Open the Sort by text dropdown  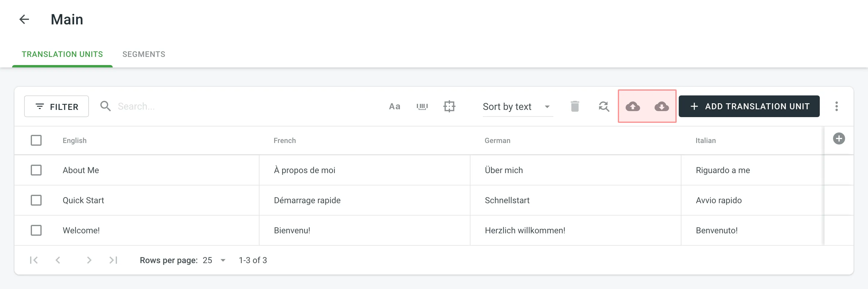[517, 107]
